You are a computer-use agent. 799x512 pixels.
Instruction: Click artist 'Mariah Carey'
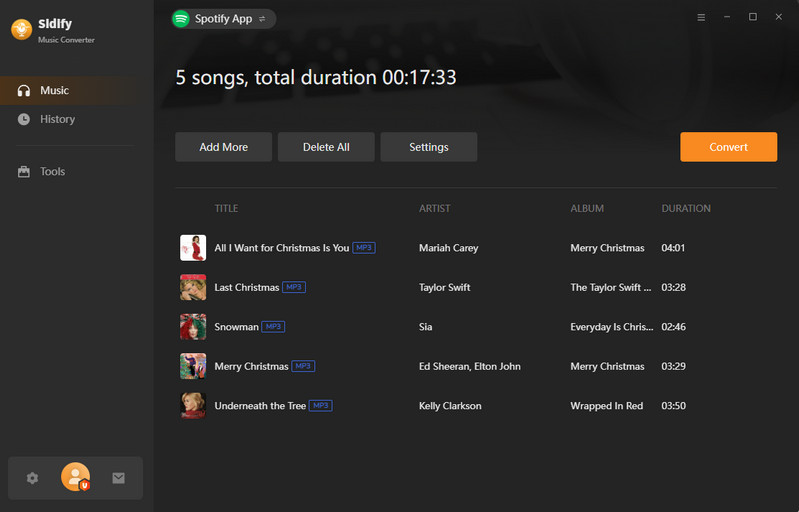click(x=448, y=248)
